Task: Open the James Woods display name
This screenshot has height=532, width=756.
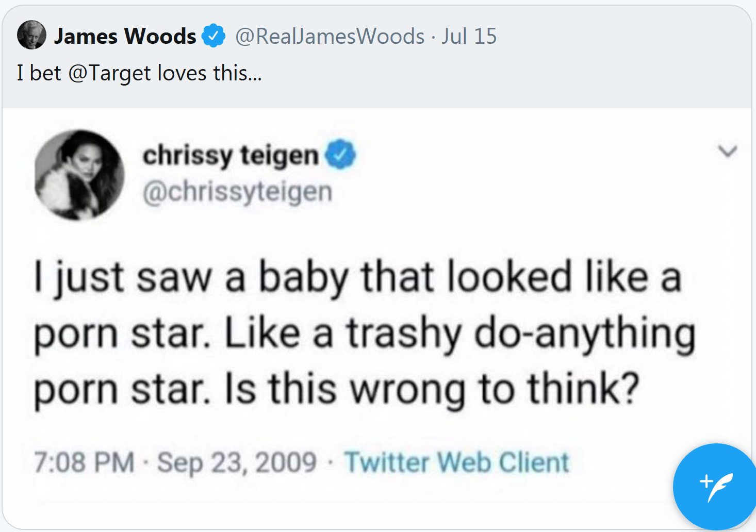Action: (125, 36)
